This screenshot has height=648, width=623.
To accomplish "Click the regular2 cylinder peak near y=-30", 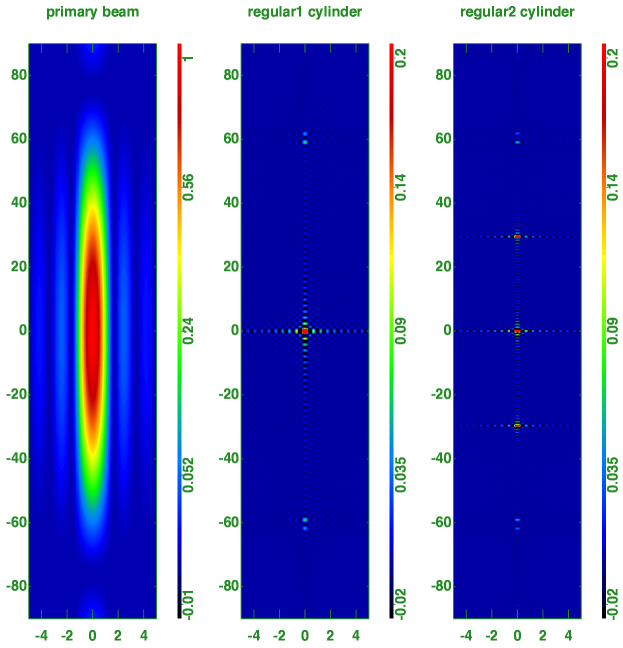I will pyautogui.click(x=517, y=425).
